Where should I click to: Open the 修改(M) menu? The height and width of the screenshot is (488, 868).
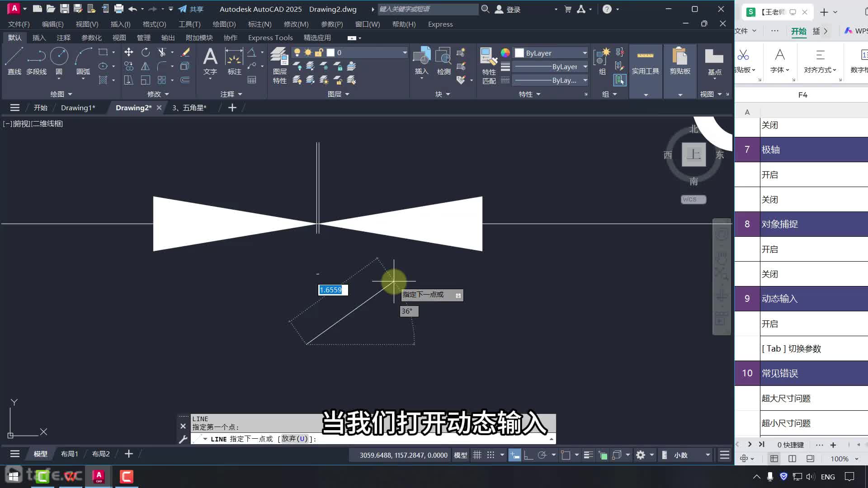coord(296,24)
